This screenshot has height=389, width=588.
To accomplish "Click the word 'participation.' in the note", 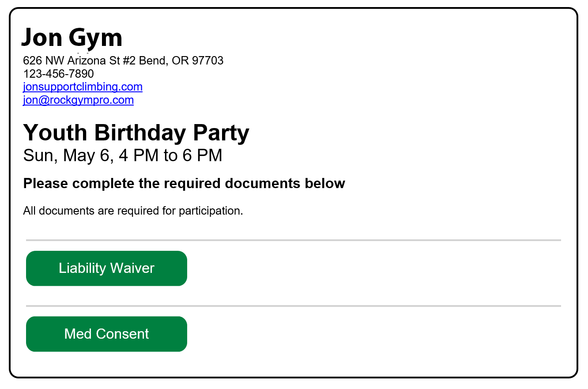I will click(x=211, y=211).
